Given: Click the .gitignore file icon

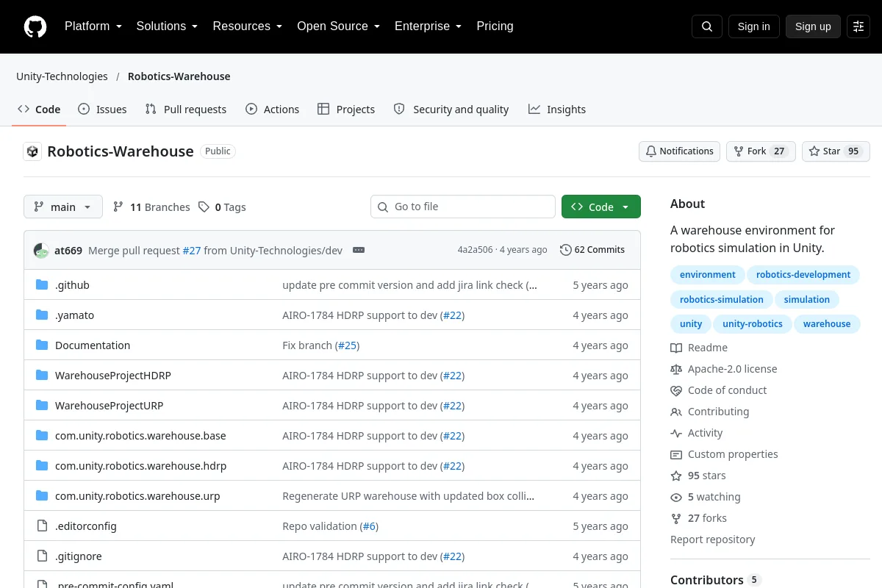Looking at the screenshot, I should tap(42, 556).
